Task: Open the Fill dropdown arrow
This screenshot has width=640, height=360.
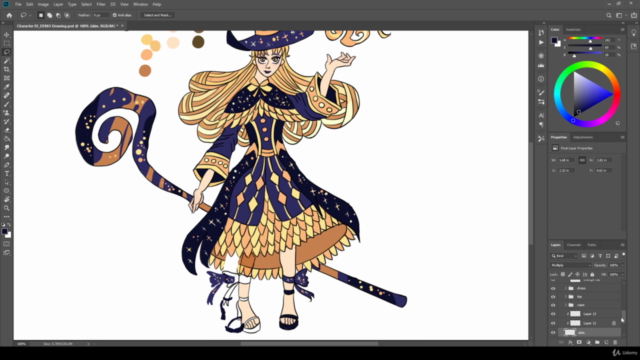Action: pyautogui.click(x=622, y=274)
